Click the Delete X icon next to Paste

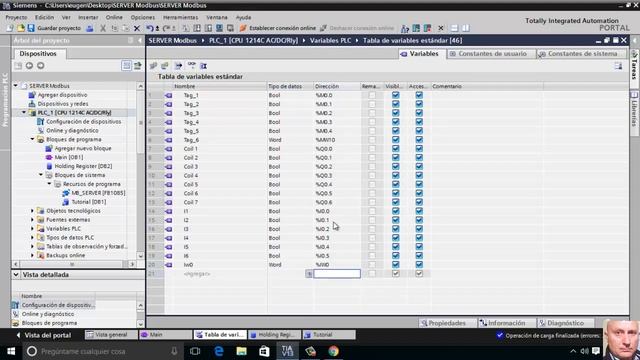tap(137, 28)
